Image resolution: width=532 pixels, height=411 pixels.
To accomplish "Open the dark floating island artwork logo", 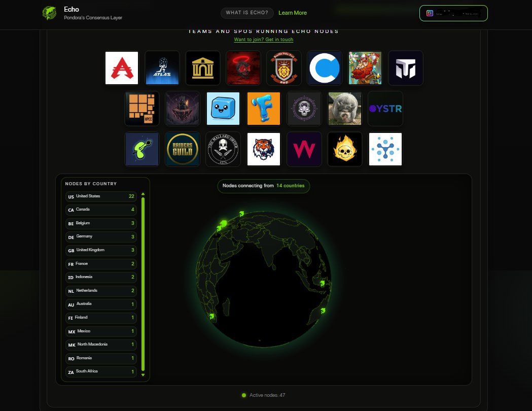I will point(183,109).
